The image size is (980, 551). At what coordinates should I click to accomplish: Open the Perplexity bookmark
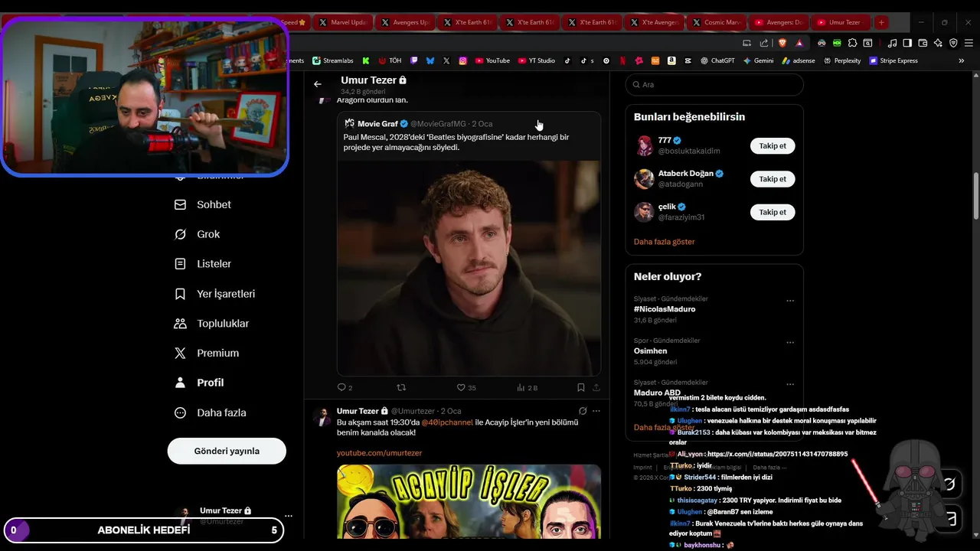[842, 60]
